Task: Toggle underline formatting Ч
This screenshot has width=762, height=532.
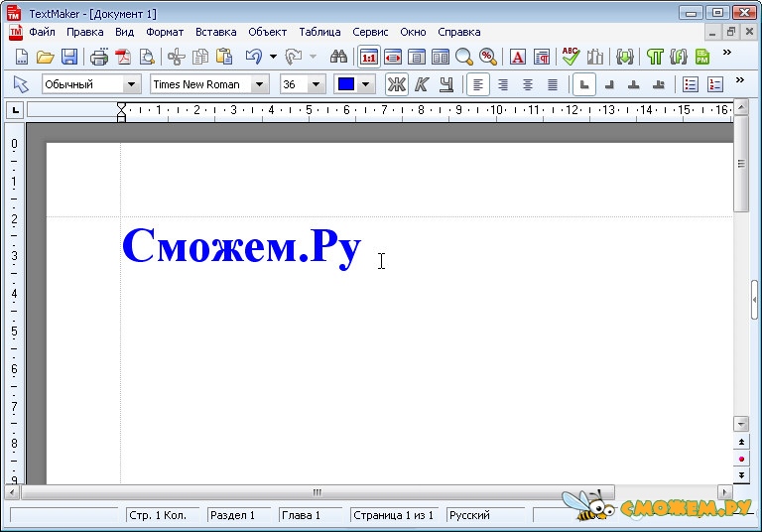Action: 446,84
